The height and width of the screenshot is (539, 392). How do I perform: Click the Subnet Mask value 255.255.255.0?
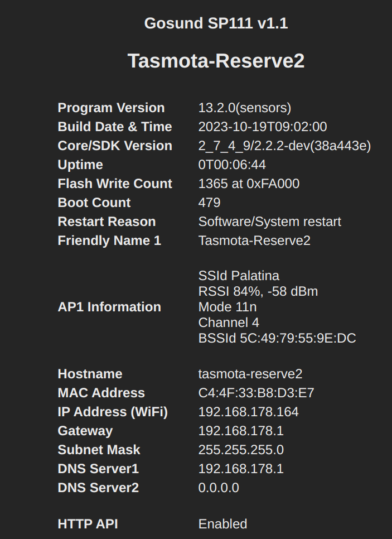(x=241, y=450)
